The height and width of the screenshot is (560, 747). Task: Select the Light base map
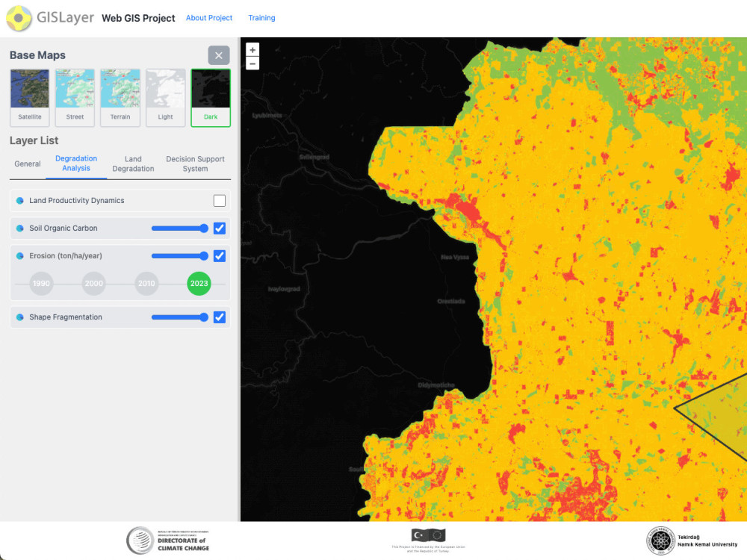[165, 98]
